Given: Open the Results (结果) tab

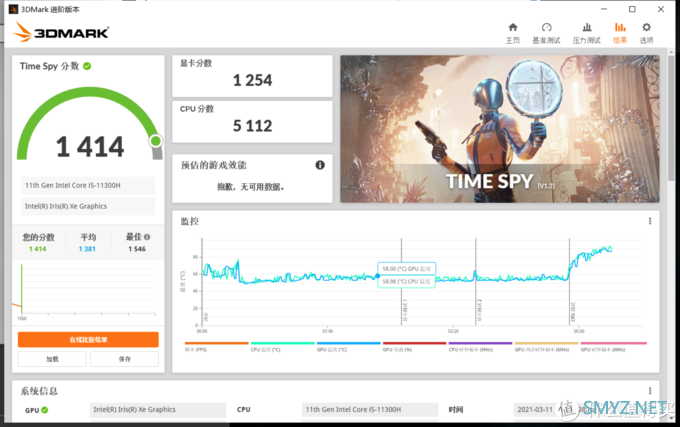Looking at the screenshot, I should (620, 33).
